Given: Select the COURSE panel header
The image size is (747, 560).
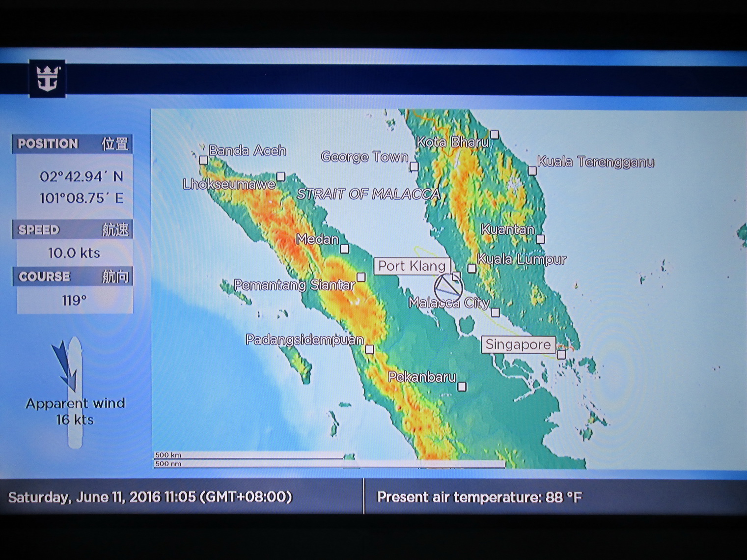Looking at the screenshot, I should [73, 277].
